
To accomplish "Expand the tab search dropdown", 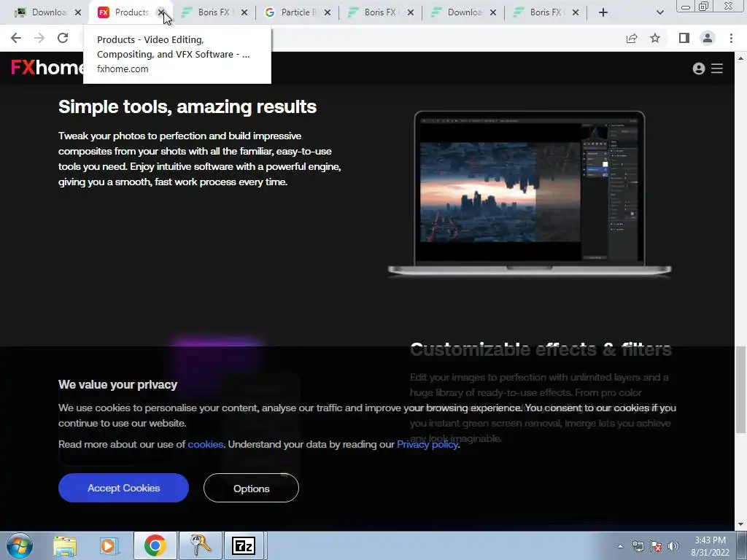I will (659, 12).
